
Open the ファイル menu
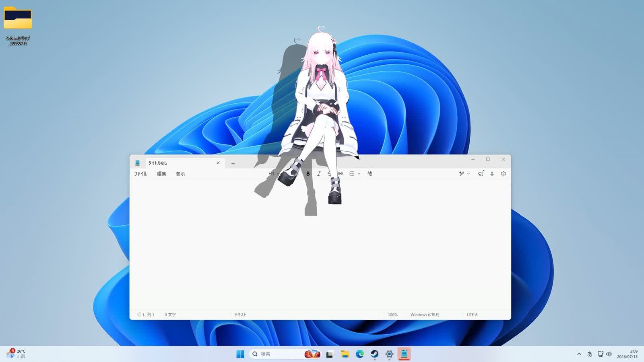pos(140,174)
